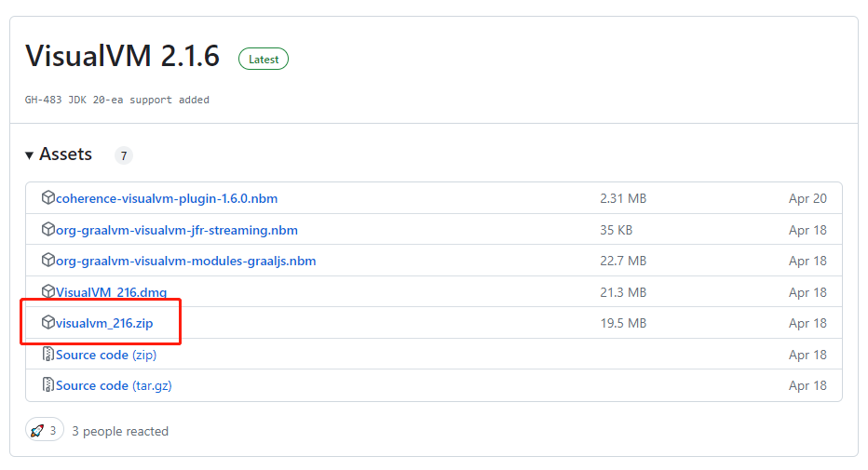868x470 pixels.
Task: Download Source code (tar.gz)
Action: pos(114,386)
